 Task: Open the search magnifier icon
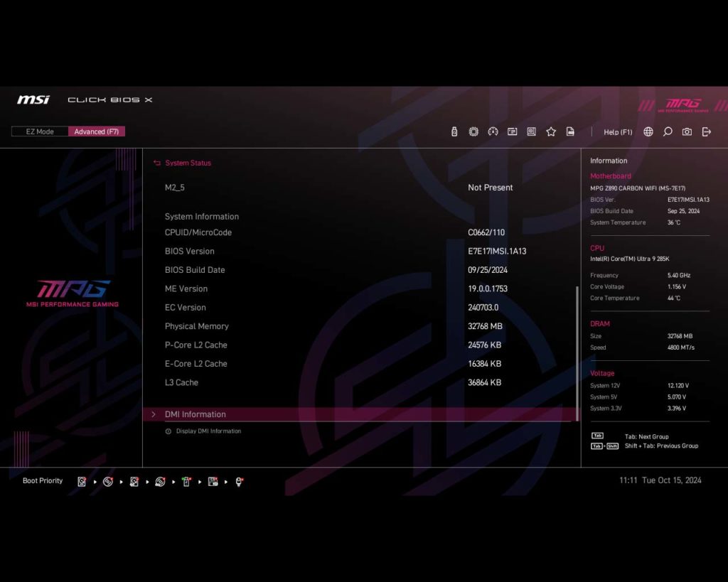(x=668, y=131)
